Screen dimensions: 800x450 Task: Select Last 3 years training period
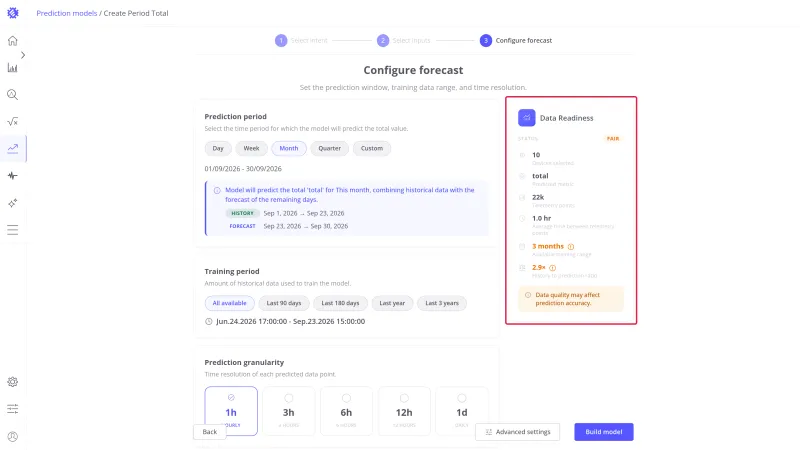coord(442,303)
